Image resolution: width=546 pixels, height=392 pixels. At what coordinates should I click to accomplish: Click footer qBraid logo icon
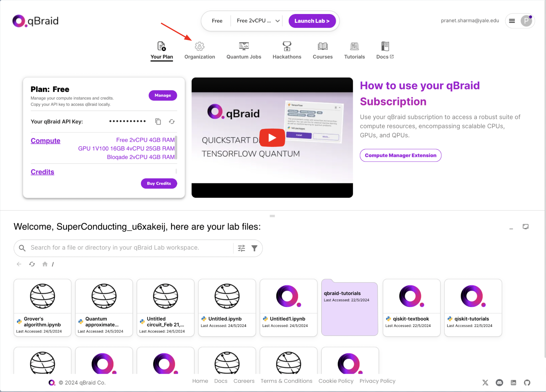click(x=52, y=383)
